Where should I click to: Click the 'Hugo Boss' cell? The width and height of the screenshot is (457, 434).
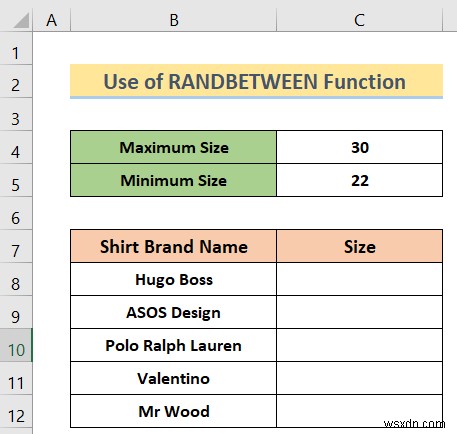coord(173,279)
